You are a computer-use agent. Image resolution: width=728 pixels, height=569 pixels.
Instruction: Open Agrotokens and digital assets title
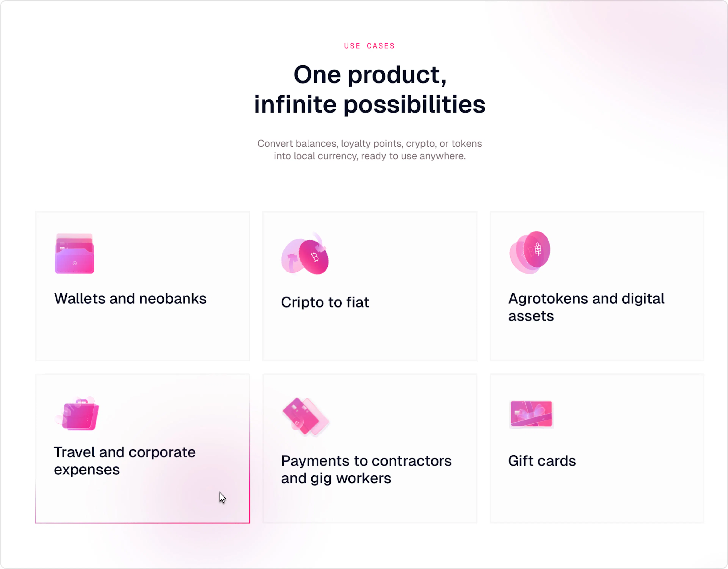[586, 307]
